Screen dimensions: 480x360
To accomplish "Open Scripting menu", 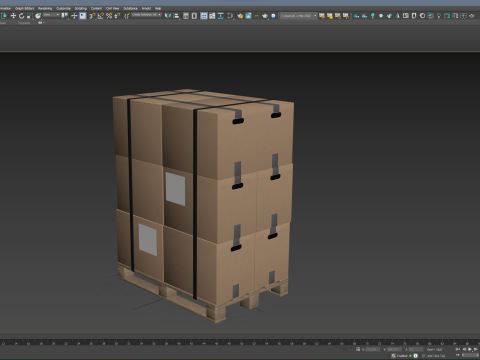I will coord(81,8).
